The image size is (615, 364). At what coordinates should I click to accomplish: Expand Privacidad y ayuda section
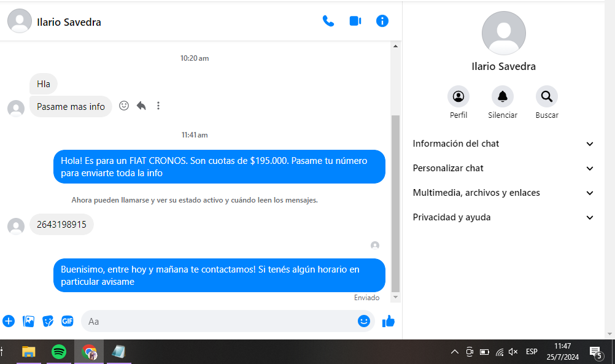click(x=503, y=217)
